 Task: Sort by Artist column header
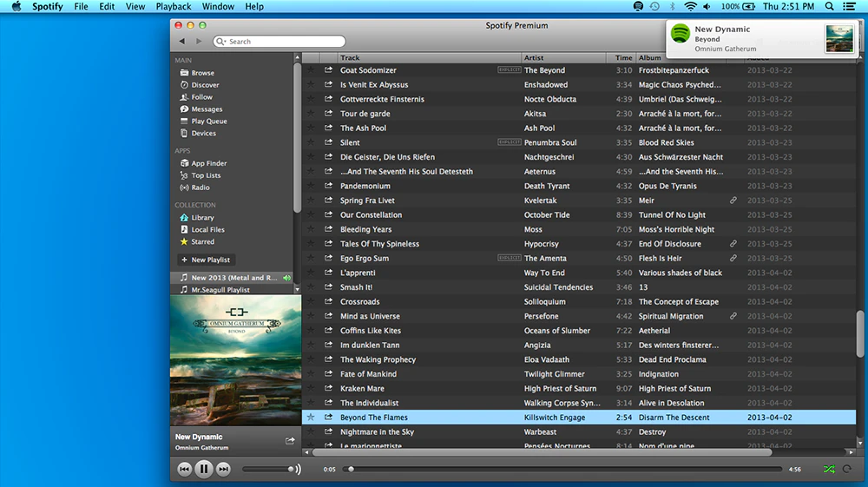click(x=563, y=57)
